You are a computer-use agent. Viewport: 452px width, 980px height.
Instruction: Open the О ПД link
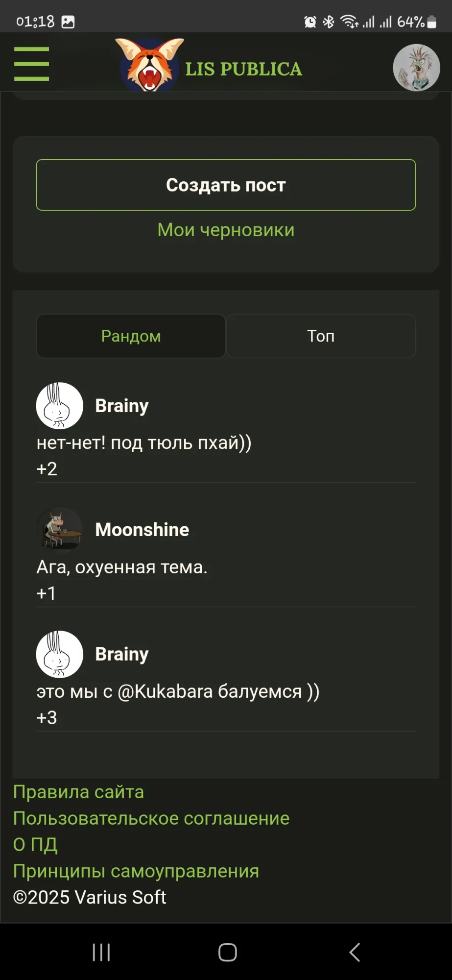click(x=35, y=844)
